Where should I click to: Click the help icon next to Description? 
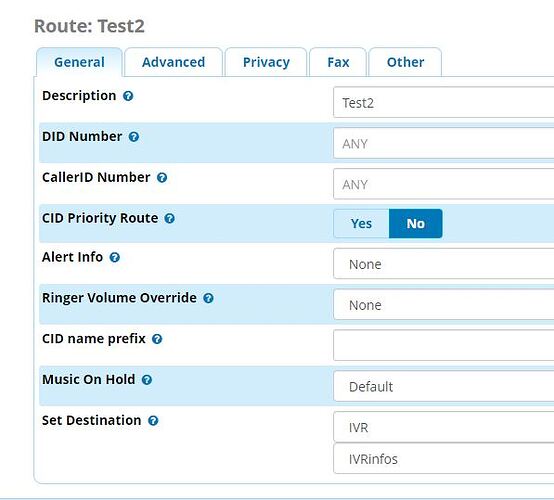click(128, 96)
